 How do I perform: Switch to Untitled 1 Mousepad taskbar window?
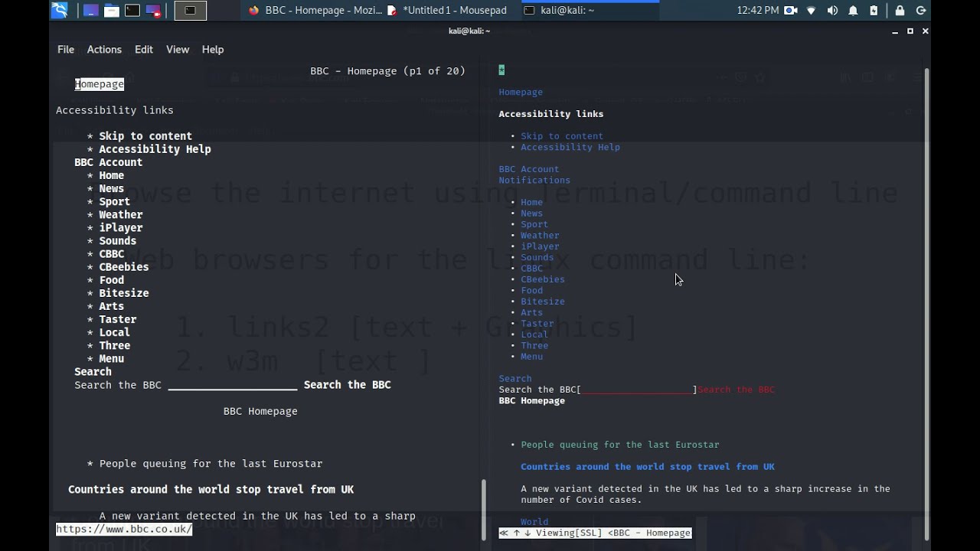tap(452, 10)
